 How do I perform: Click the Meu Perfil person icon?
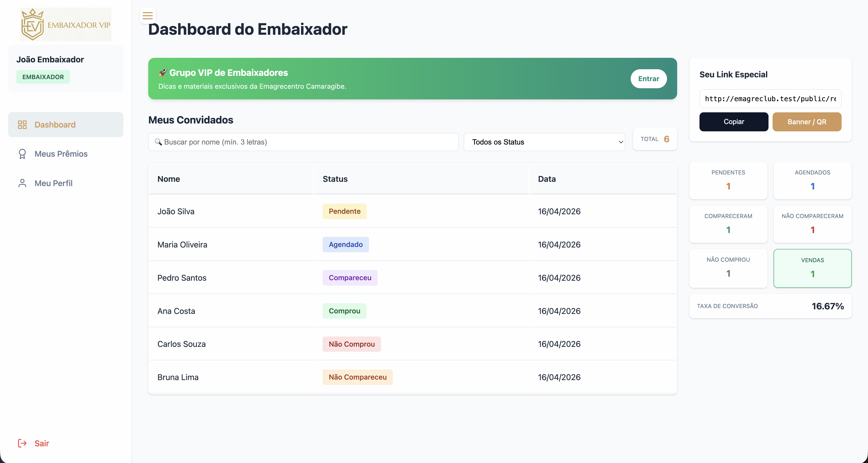pos(22,183)
